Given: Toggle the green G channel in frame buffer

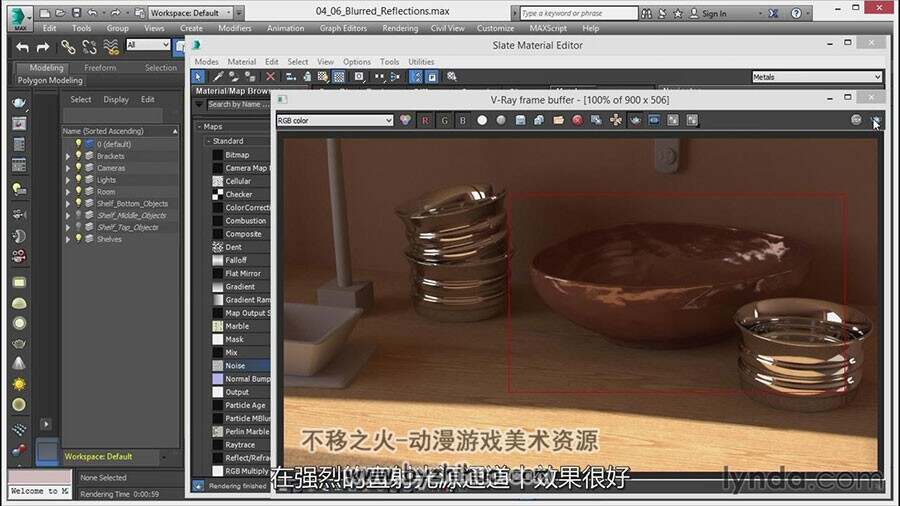Looking at the screenshot, I should [x=444, y=120].
